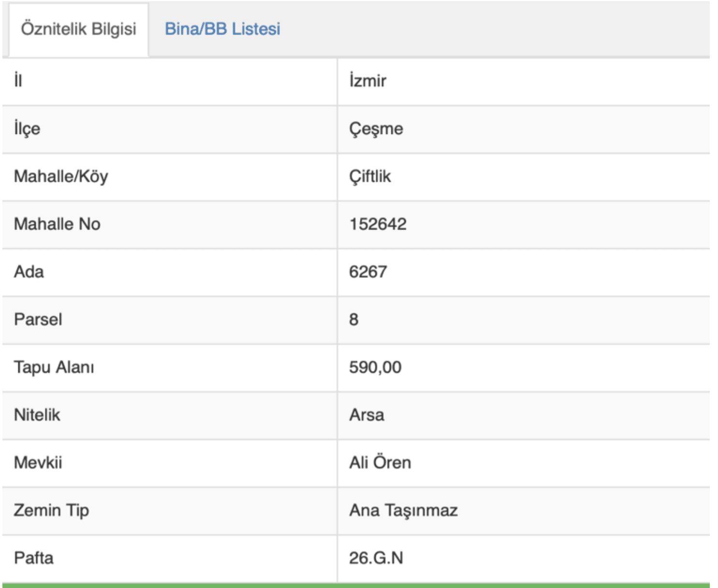Screen dimensions: 718x588
Task: Click the İlçe row label
Action: [27, 129]
